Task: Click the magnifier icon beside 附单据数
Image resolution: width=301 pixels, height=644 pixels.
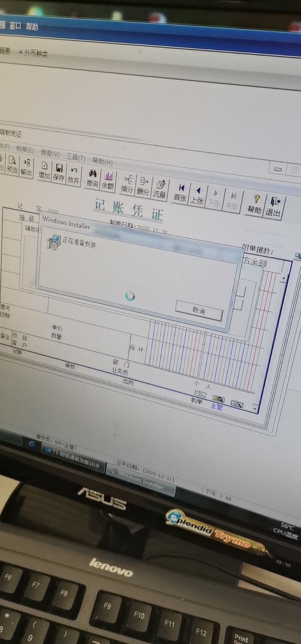Action: point(297,257)
